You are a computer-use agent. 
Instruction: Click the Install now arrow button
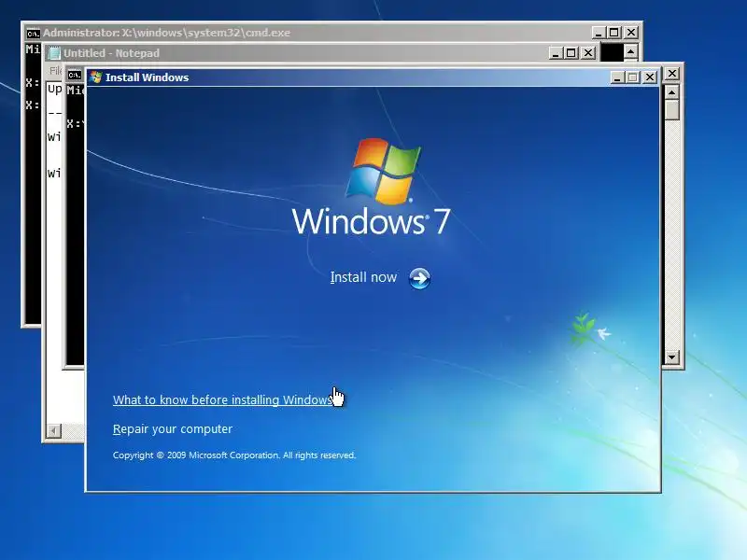click(419, 278)
